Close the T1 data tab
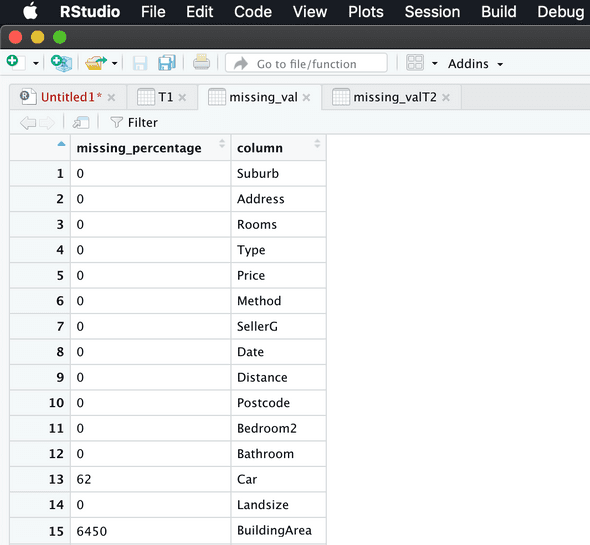 [x=182, y=98]
